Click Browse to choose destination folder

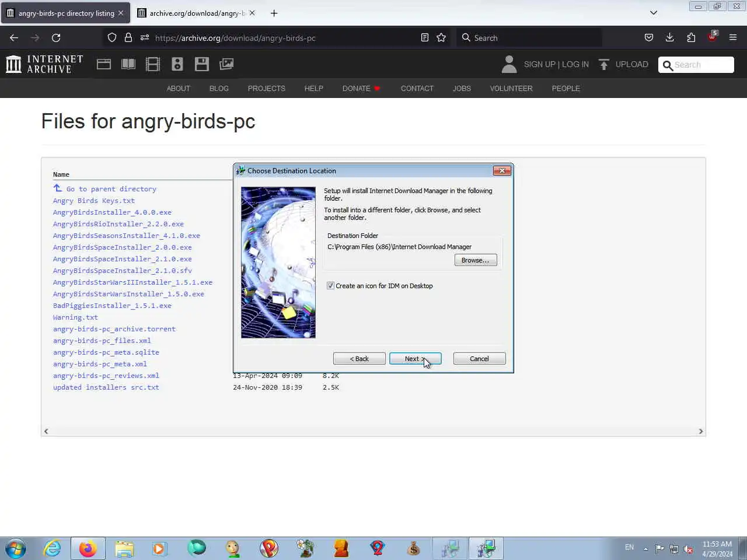(476, 260)
